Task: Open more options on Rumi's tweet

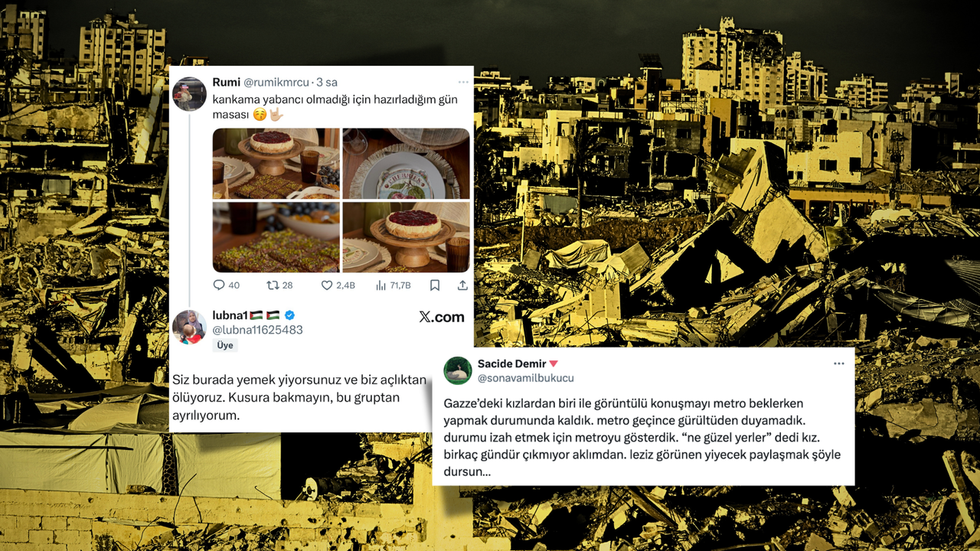Action: coord(463,82)
